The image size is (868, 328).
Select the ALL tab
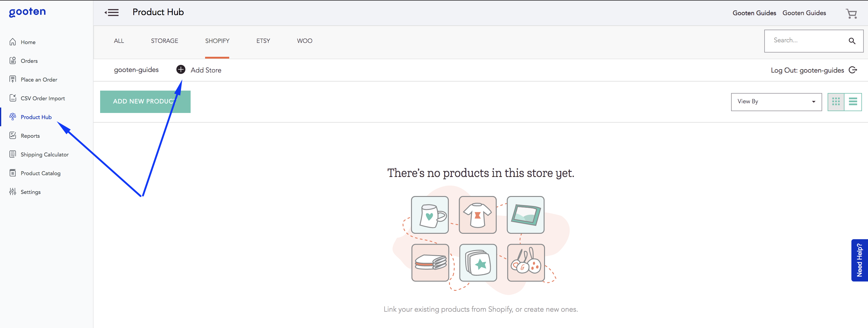click(119, 41)
